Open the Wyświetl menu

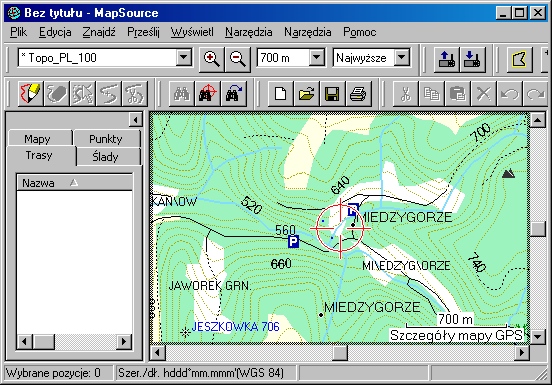click(192, 32)
